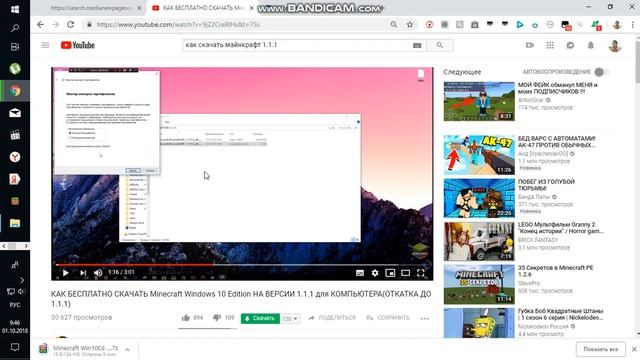
Task: Mute the video volume
Action: pos(98,273)
